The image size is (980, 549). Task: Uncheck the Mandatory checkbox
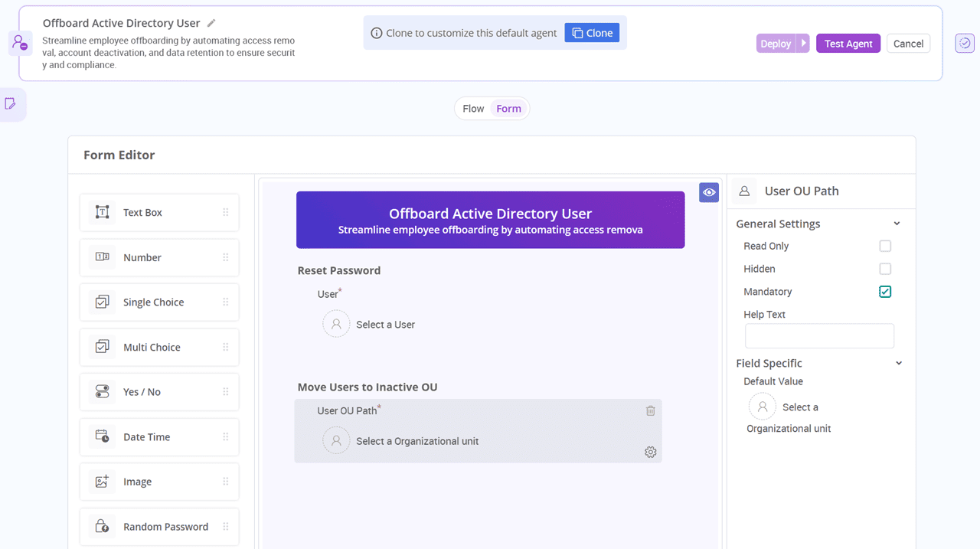[x=885, y=292]
